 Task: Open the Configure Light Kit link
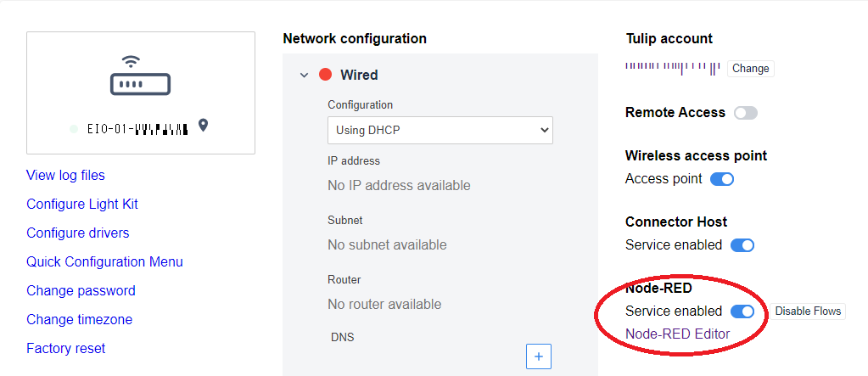pos(82,204)
